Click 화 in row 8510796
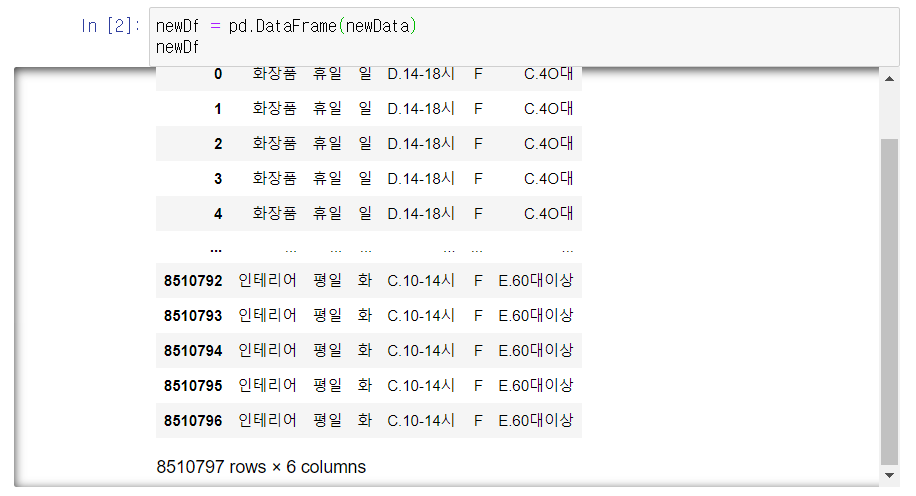916x496 pixels. 365,421
